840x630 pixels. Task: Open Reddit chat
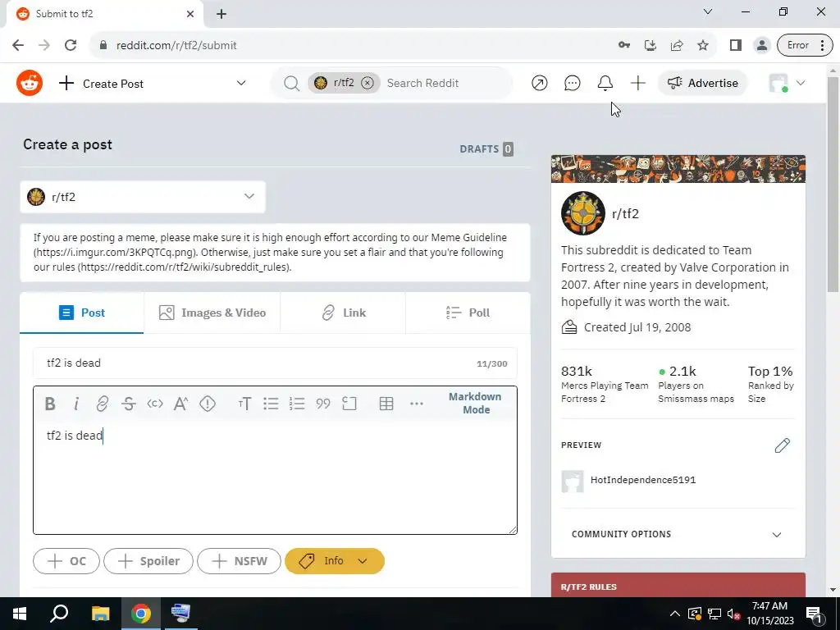[x=572, y=83]
